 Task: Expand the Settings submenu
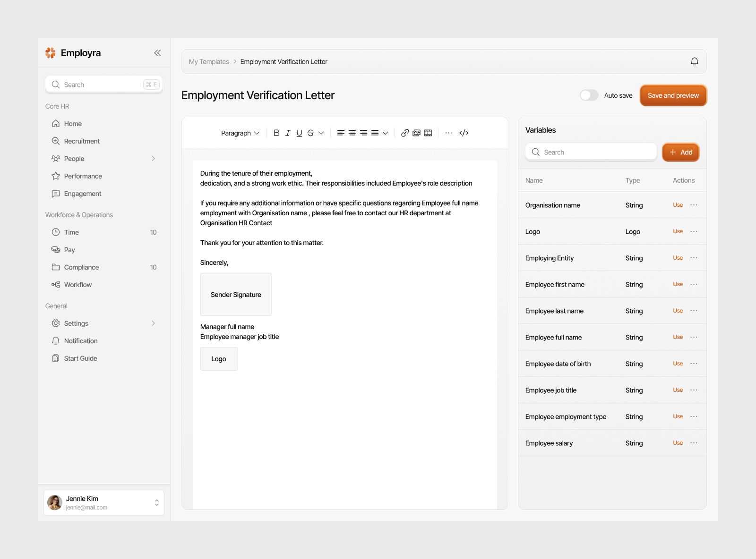pos(153,323)
